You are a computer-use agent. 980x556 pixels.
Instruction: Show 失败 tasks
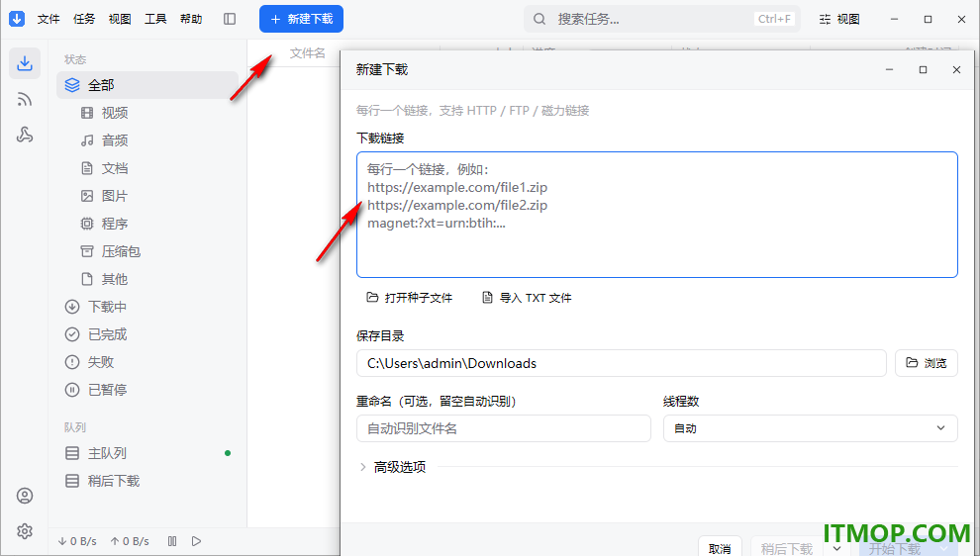click(x=147, y=362)
